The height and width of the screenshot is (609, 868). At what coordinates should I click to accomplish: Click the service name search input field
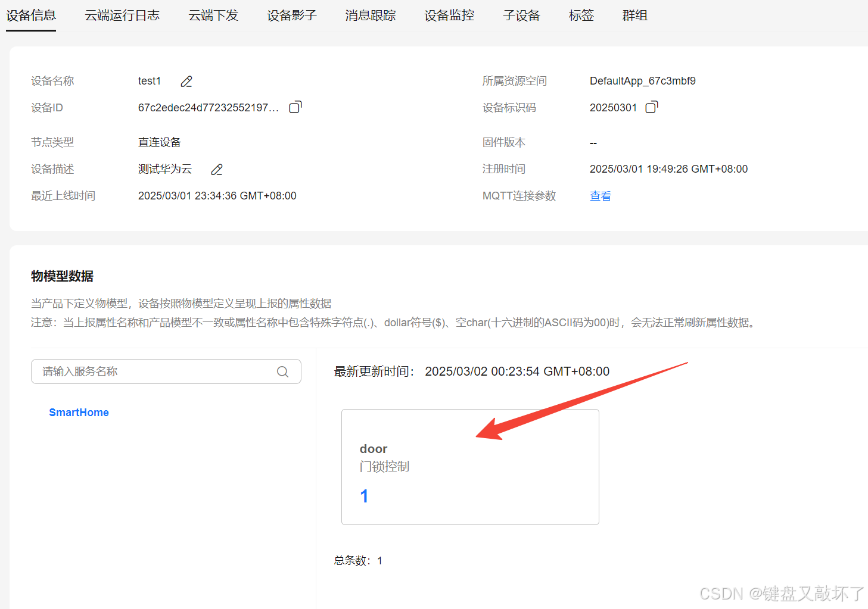[149, 371]
